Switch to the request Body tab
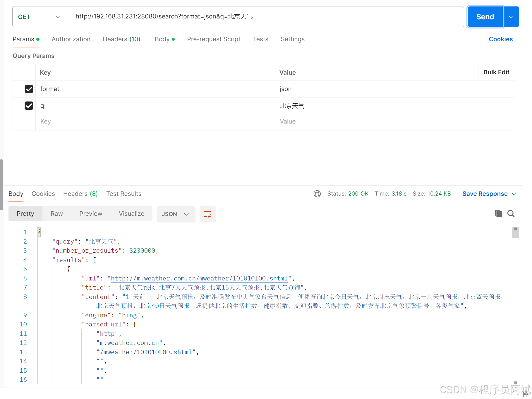The width and height of the screenshot is (532, 399). (x=165, y=39)
